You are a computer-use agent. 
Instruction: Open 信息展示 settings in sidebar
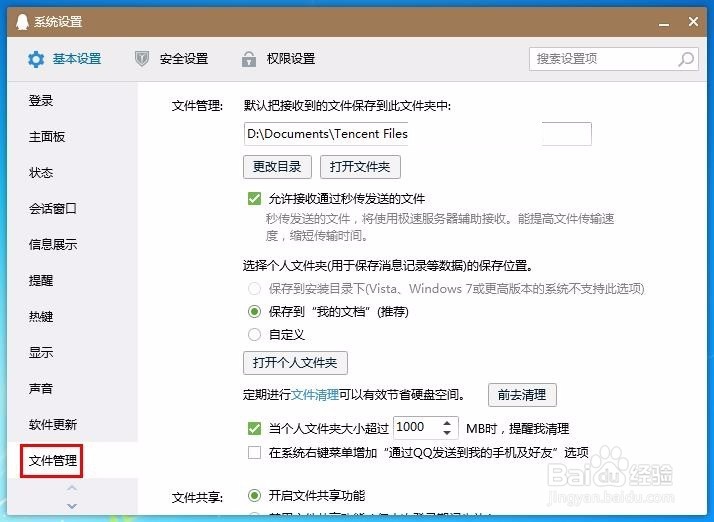pos(53,244)
